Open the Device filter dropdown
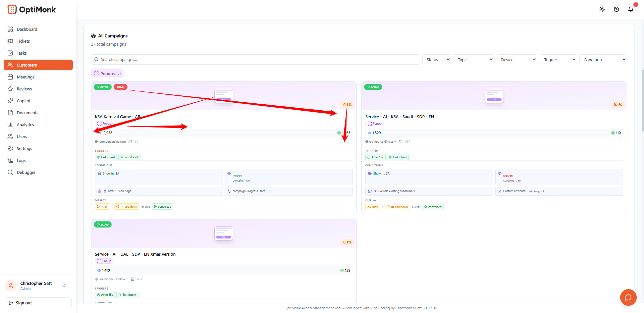This screenshot has width=644, height=313. [x=517, y=60]
